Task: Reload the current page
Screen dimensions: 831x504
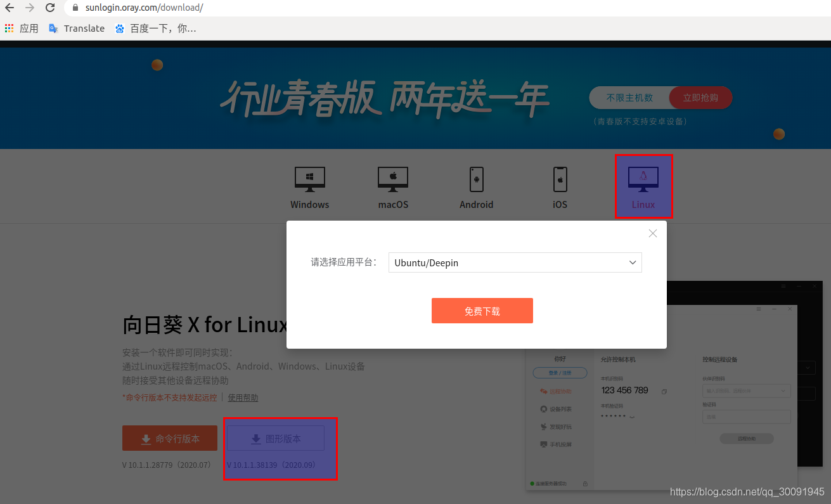Action: point(50,8)
